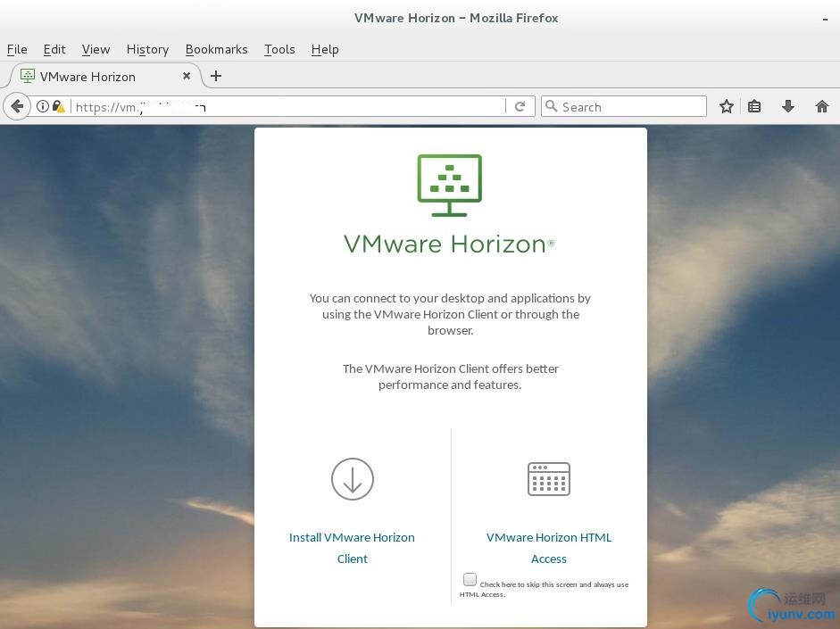Open the Tools menu

click(279, 49)
